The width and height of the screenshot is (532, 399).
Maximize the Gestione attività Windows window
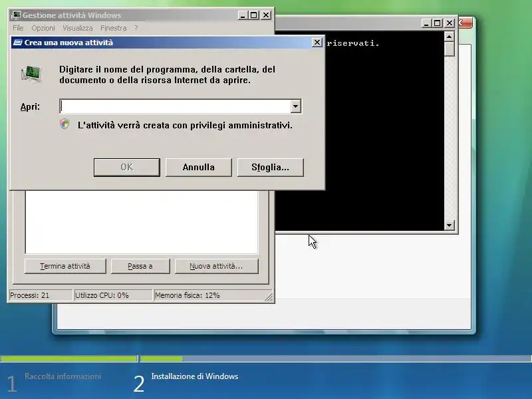(254, 15)
